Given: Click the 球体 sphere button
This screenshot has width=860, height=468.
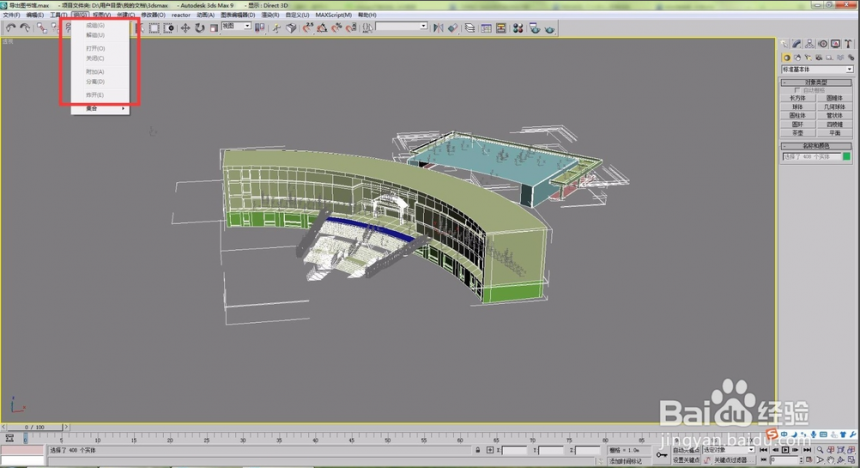Looking at the screenshot, I should click(x=797, y=107).
